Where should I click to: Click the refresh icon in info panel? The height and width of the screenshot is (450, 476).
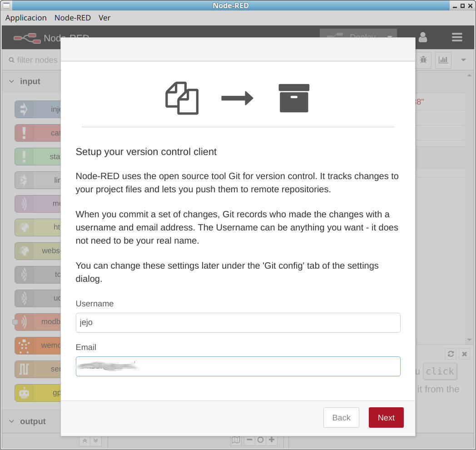[451, 354]
